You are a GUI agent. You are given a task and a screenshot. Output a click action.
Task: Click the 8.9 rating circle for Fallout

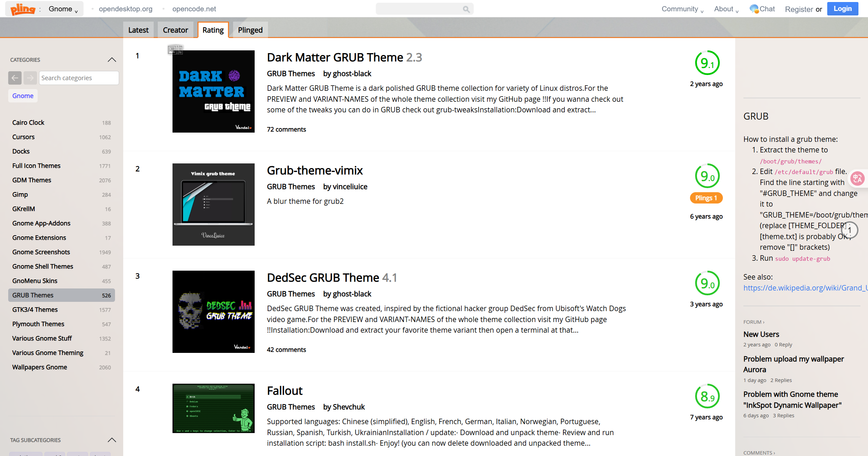(x=707, y=396)
